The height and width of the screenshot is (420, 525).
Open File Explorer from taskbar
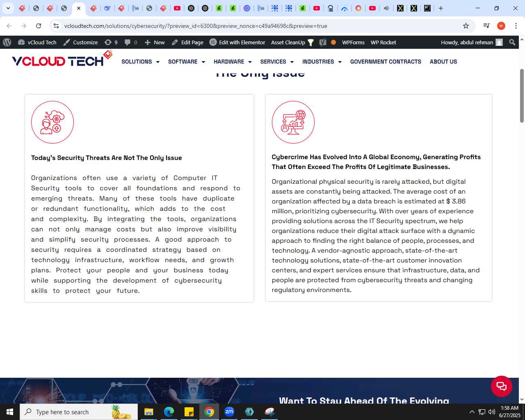148,412
